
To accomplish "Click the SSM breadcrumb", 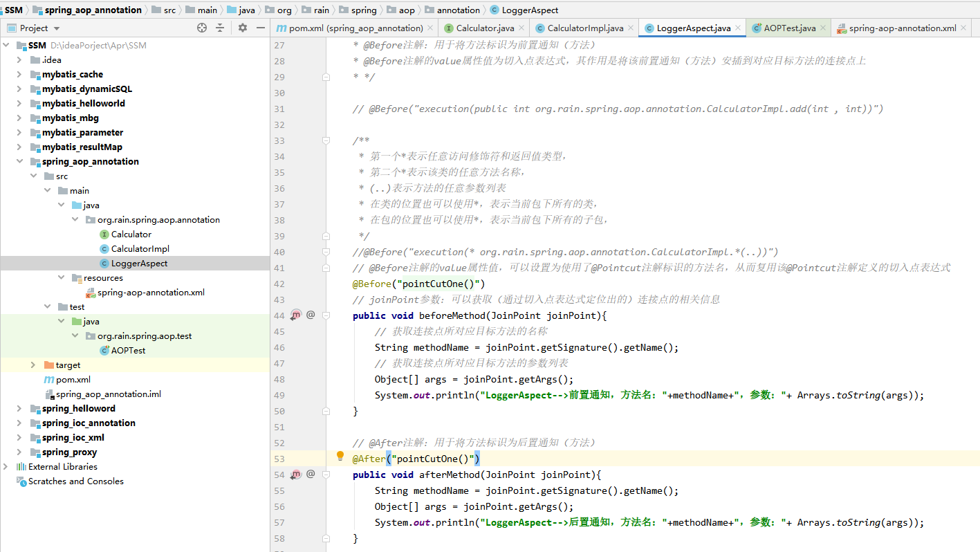I will [x=13, y=10].
